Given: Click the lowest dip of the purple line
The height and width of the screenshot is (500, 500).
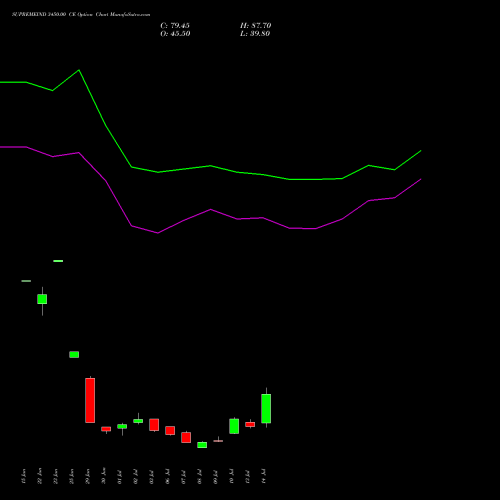Looking at the screenshot, I should tap(158, 233).
